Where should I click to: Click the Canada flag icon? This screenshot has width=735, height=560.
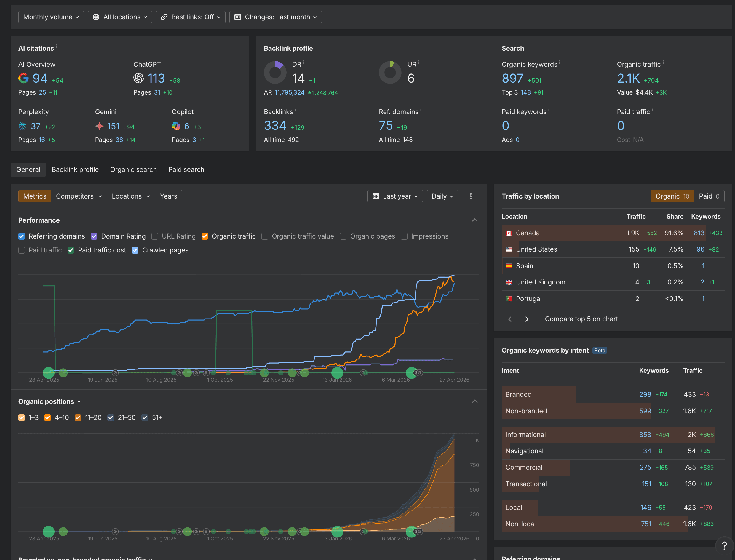(x=509, y=233)
